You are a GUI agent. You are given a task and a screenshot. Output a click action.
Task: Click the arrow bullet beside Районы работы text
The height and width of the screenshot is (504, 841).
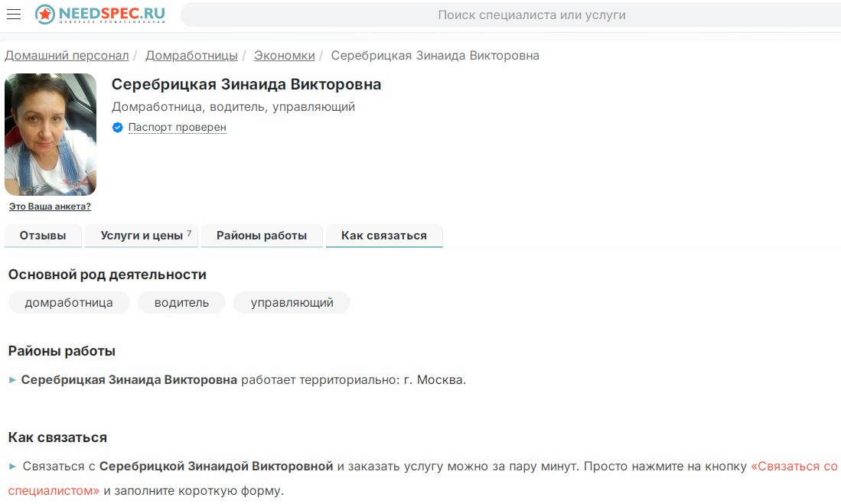[12, 380]
